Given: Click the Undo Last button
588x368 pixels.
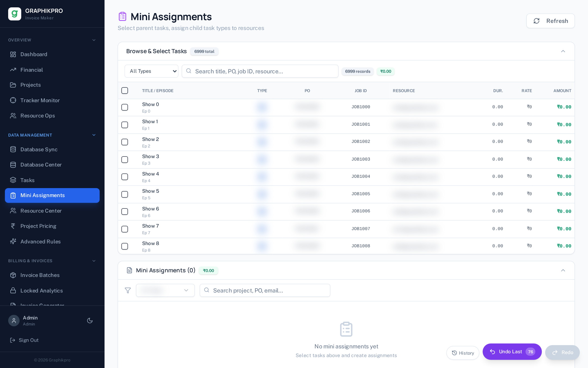Looking at the screenshot, I should (x=512, y=352).
